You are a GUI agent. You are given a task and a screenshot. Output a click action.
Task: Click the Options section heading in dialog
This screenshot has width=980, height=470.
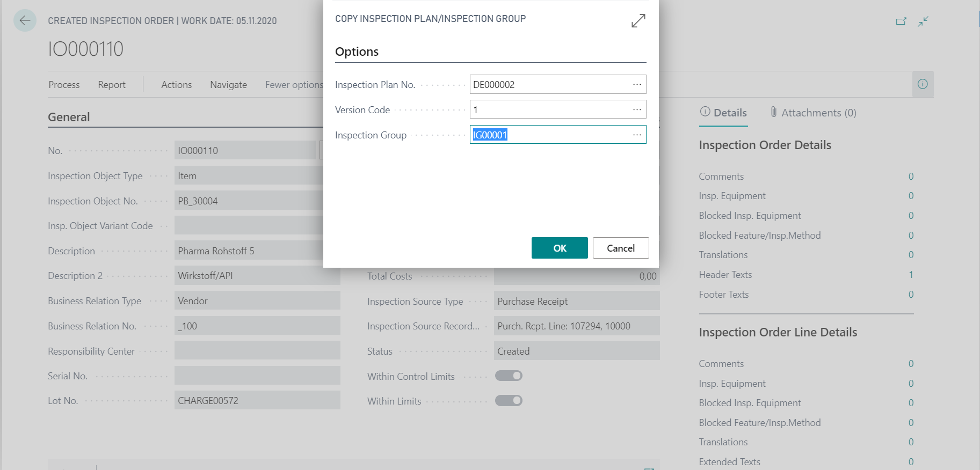tap(357, 52)
